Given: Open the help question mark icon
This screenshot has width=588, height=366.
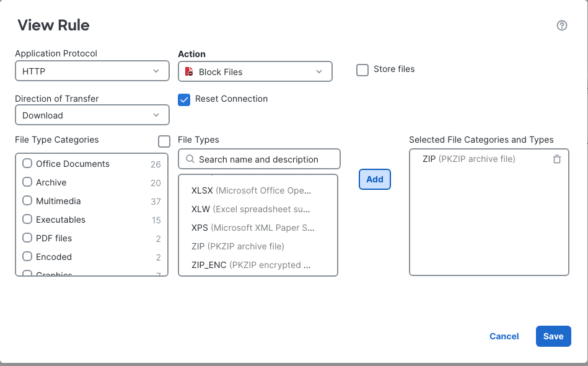Looking at the screenshot, I should coord(561,25).
